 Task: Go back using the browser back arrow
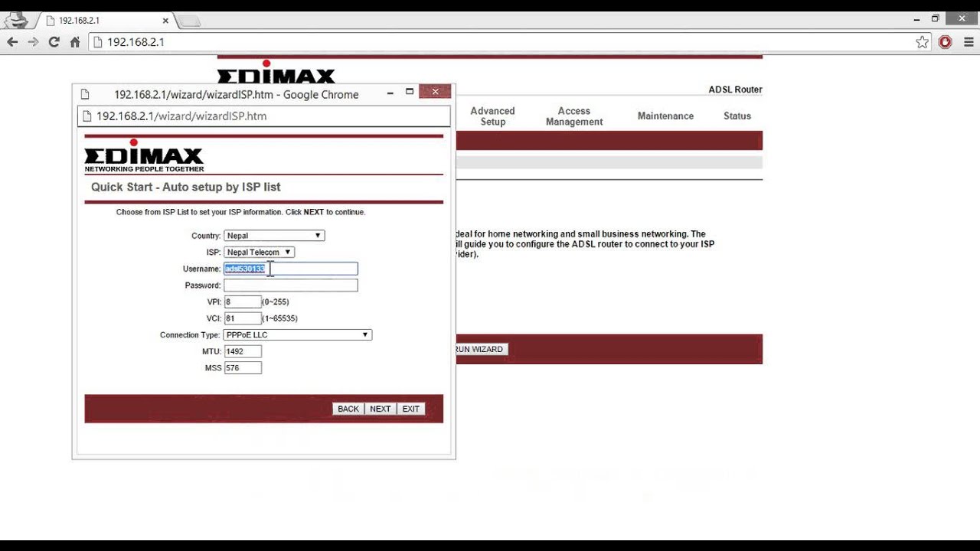pos(12,42)
